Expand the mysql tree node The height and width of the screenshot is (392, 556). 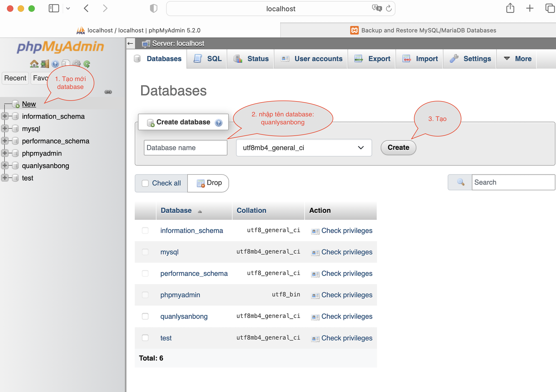5,129
